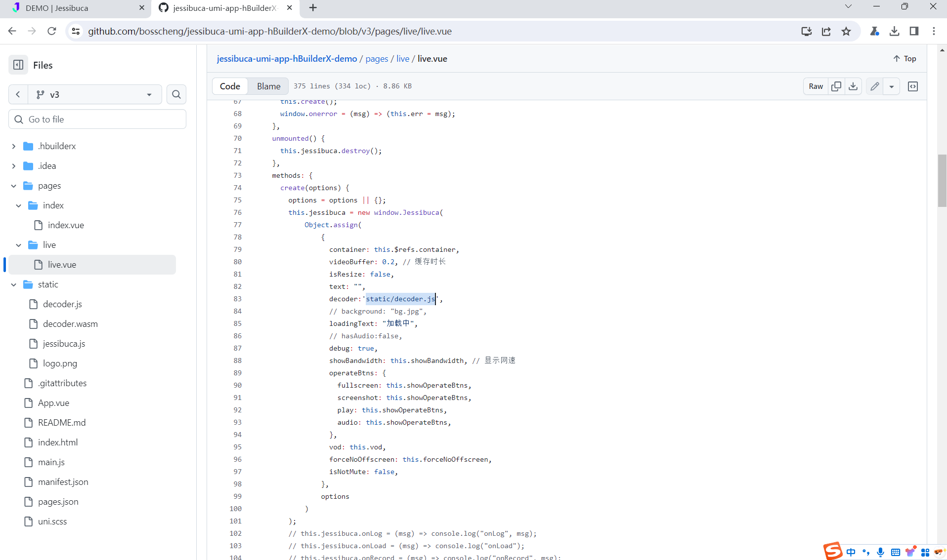This screenshot has width=947, height=560.
Task: Collapse the Files side panel
Action: [x=18, y=65]
